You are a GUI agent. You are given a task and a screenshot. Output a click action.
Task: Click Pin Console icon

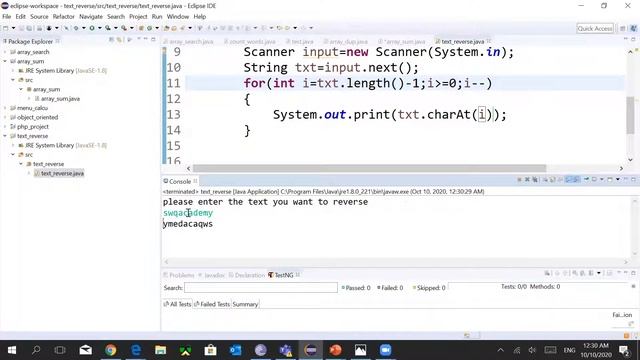587,180
